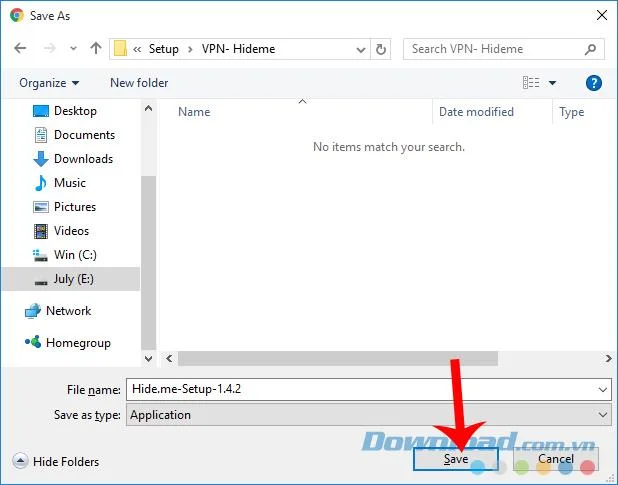Expand the Save as type dropdown

pyautogui.click(x=602, y=415)
